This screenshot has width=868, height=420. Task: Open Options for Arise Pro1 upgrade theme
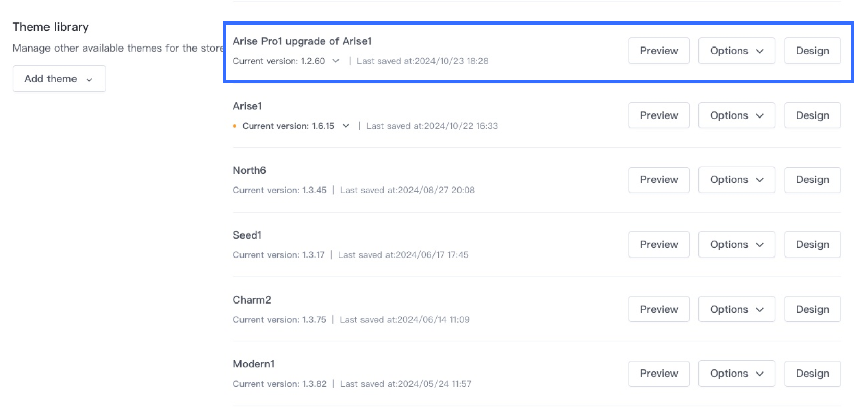[736, 51]
